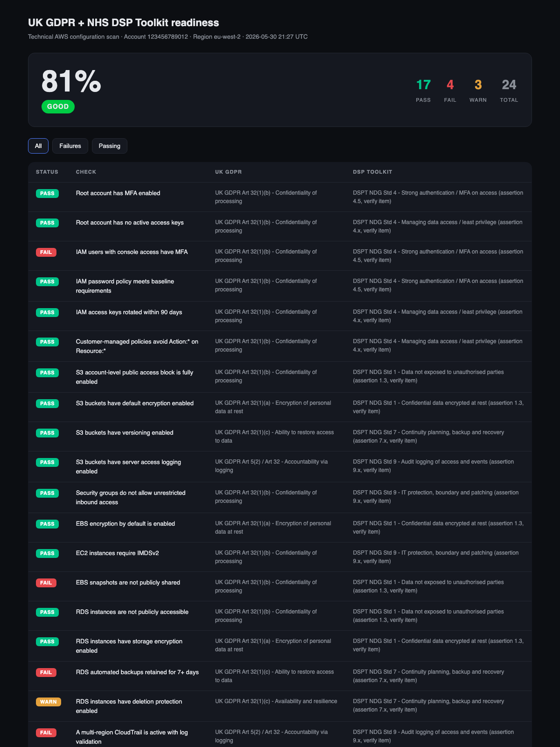This screenshot has width=560, height=747.
Task: Click FAIL badge for IAM users console MFA
Action: tap(46, 252)
